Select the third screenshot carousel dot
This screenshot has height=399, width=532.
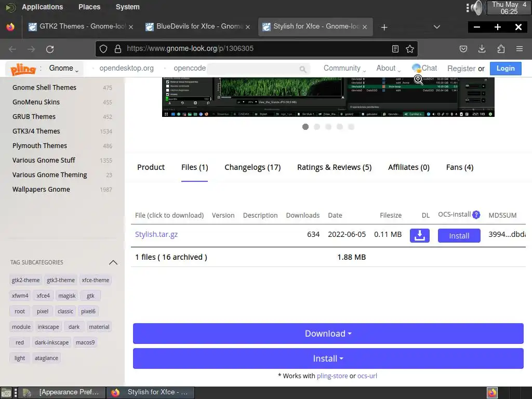(328, 127)
